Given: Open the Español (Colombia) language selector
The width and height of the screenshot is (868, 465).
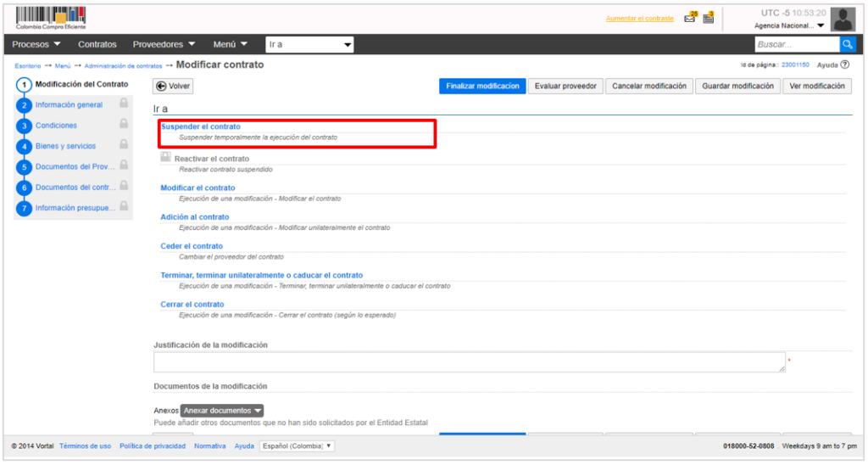Looking at the screenshot, I should (x=297, y=445).
